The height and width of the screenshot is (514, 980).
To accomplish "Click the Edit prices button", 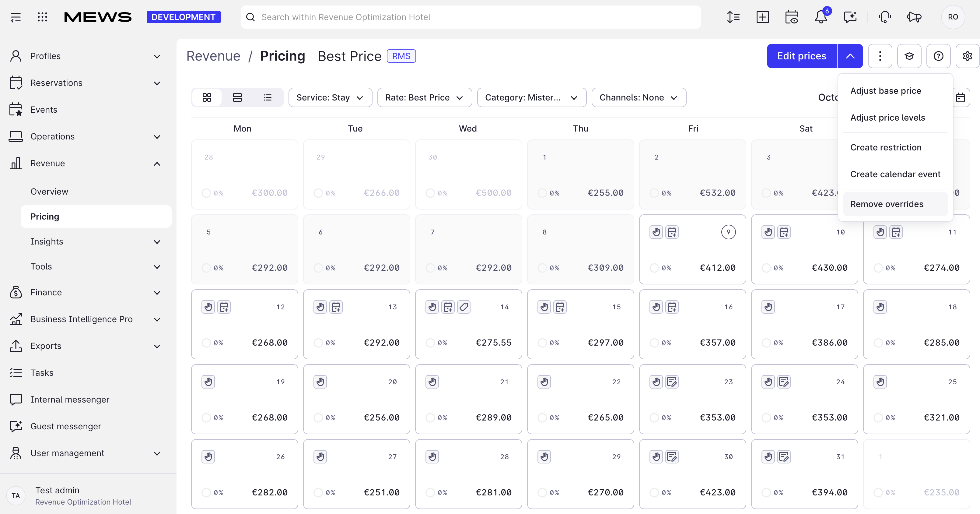I will tap(802, 56).
